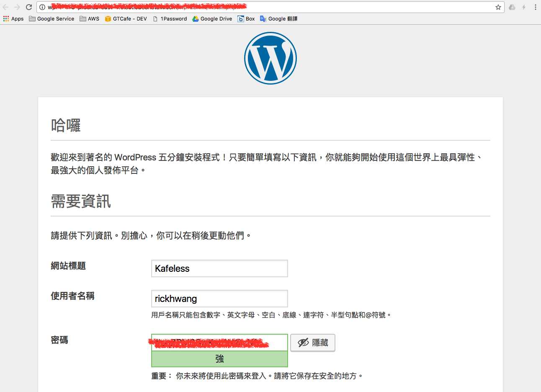The image size is (541, 392).
Task: Open the GTCafe - DEV bookmark
Action: click(x=126, y=19)
